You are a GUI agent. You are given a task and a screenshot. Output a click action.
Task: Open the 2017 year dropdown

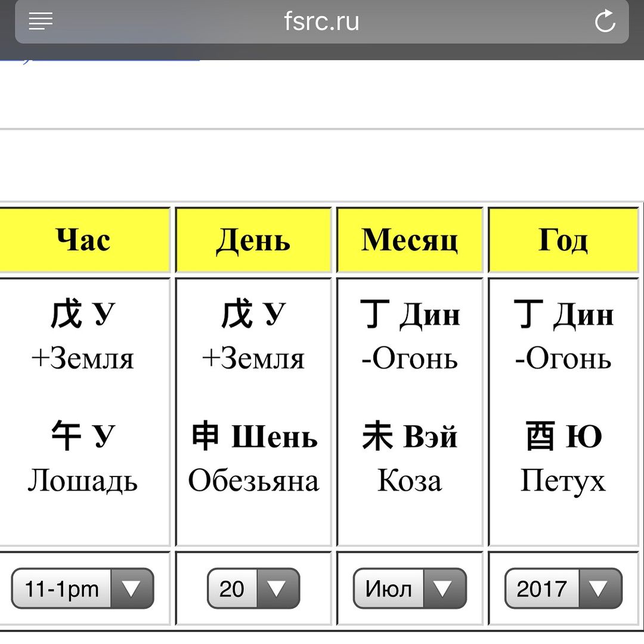pyautogui.click(x=563, y=589)
